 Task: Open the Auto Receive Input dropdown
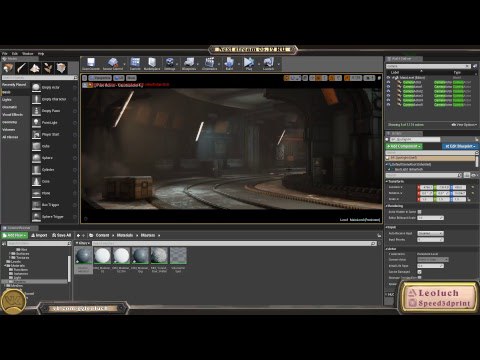430,233
